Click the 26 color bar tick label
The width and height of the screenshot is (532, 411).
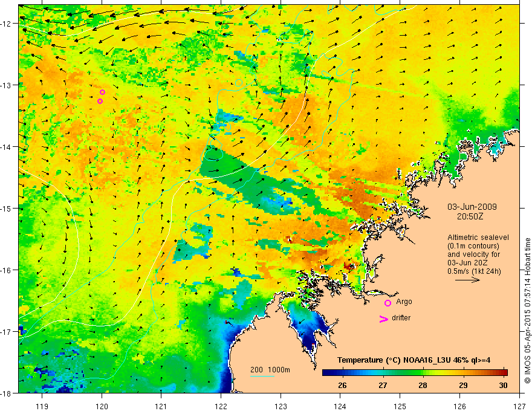(342, 386)
